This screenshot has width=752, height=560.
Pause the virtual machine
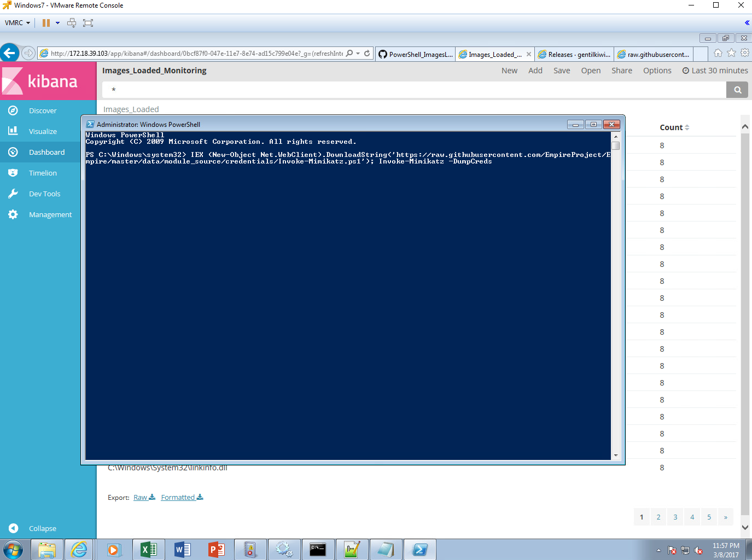(x=46, y=23)
